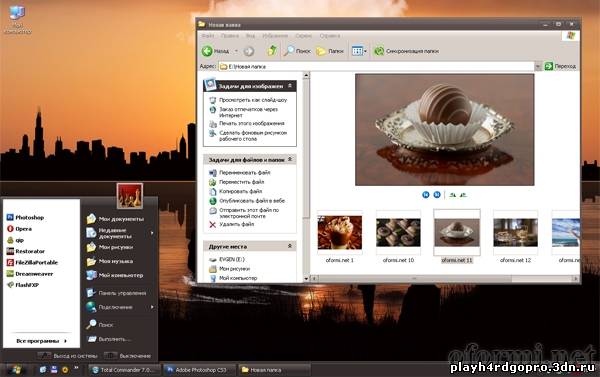Select the oformi.net 10 chocolates thumbnail

pyautogui.click(x=398, y=233)
